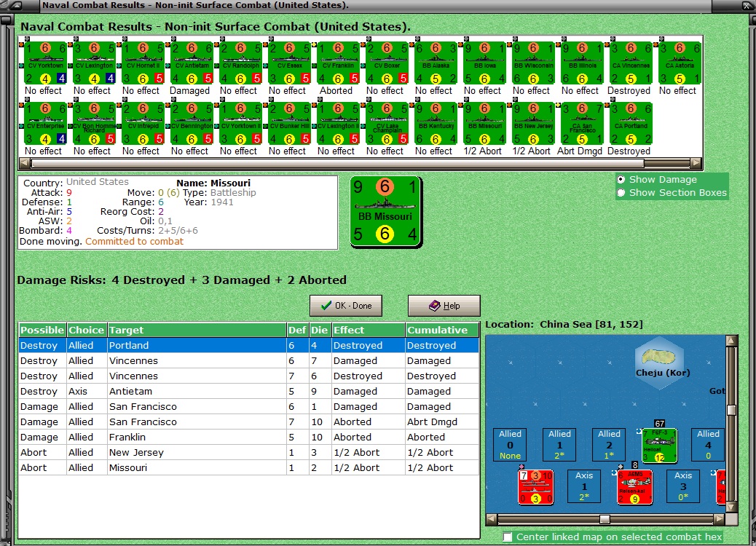Screen dimensions: 756x546
Task: Enable the Show Section Boxes option
Action: pos(621,193)
